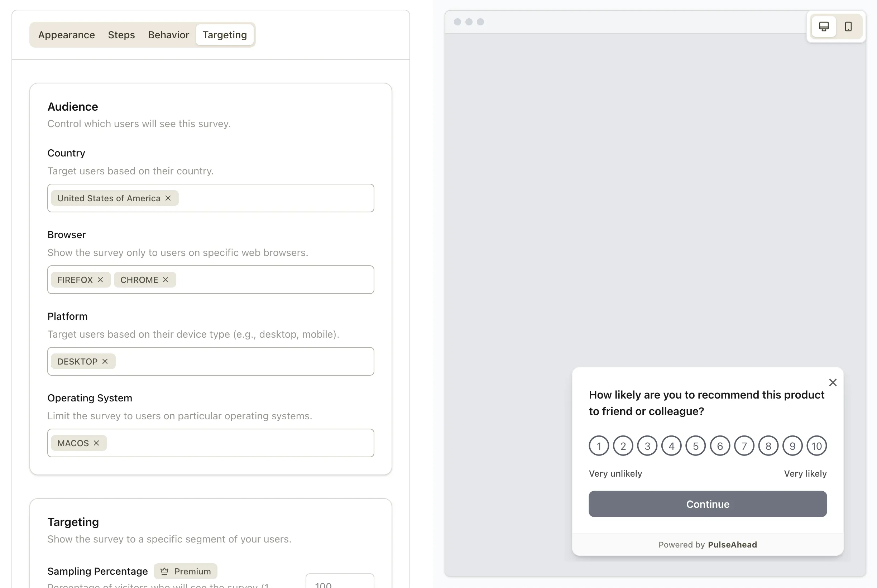Viewport: 877px width, 588px height.
Task: Select the Targeting tab
Action: (225, 34)
